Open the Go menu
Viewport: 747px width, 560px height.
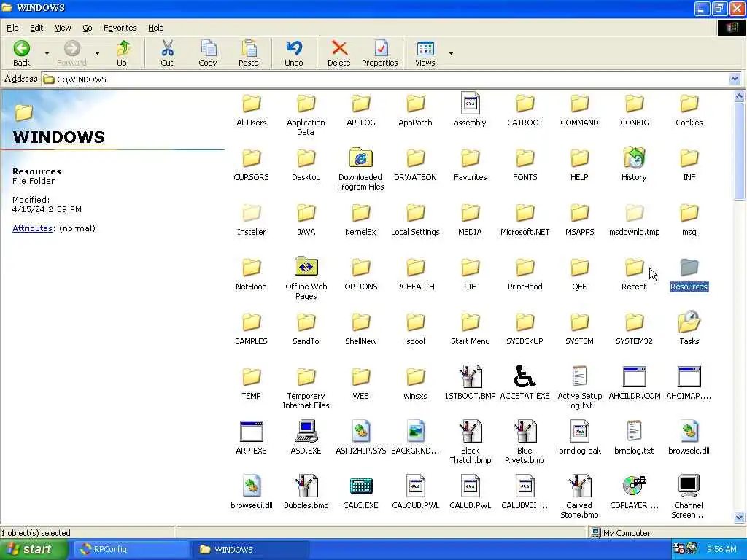pos(88,28)
